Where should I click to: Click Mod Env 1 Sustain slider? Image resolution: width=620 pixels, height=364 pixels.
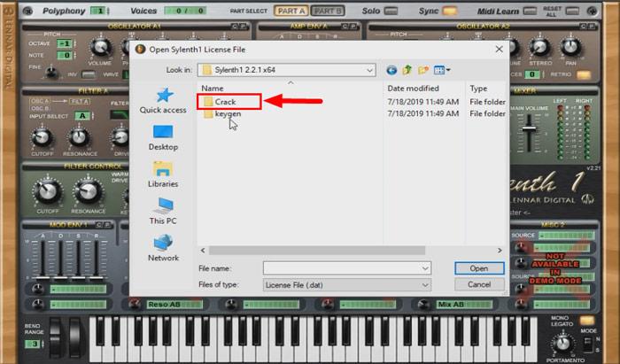pyautogui.click(x=78, y=259)
